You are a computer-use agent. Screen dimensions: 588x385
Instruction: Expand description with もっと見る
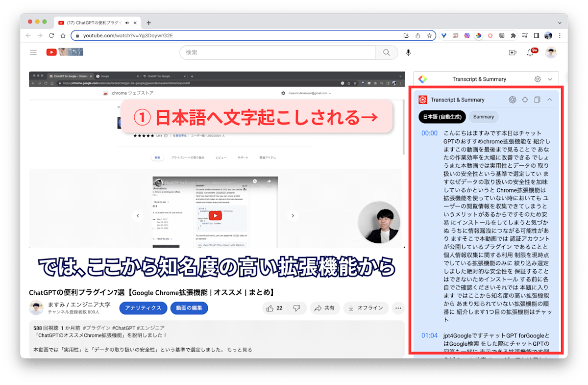pyautogui.click(x=240, y=350)
